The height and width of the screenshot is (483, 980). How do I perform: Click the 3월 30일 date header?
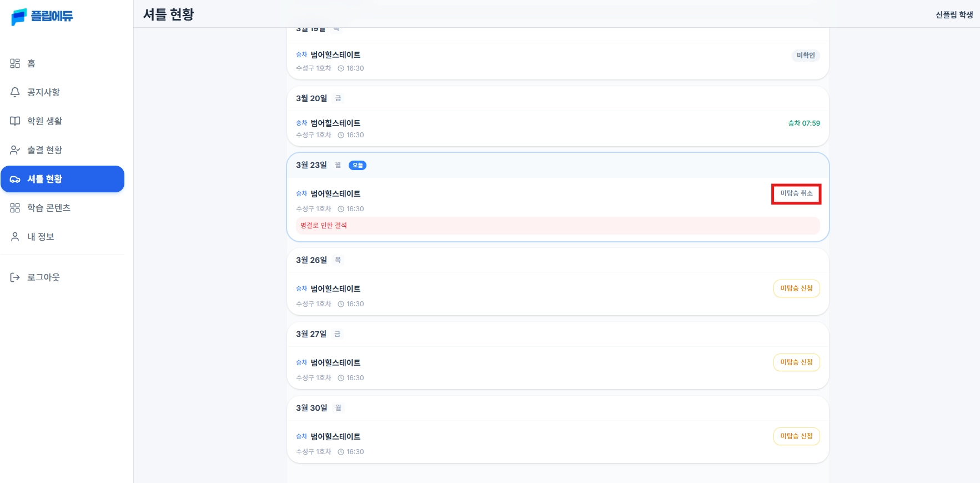point(311,408)
